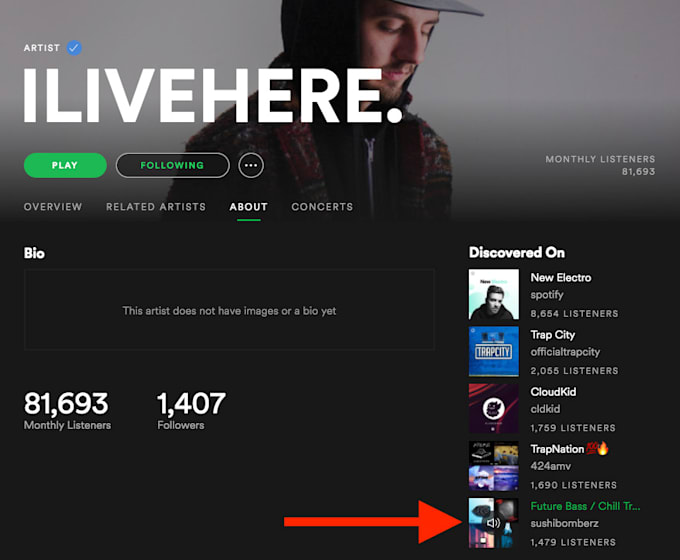Open the CloudKid playlist cover art
680x560 pixels.
click(494, 409)
